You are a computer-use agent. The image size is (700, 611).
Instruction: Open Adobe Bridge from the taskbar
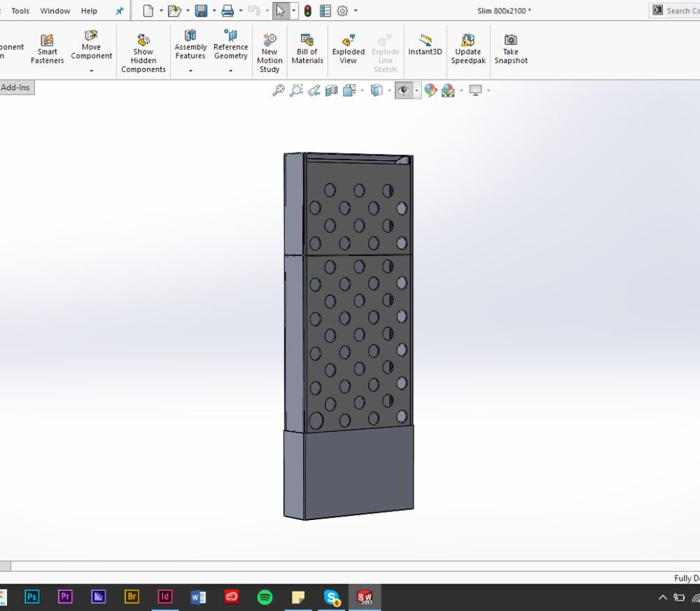(132, 597)
